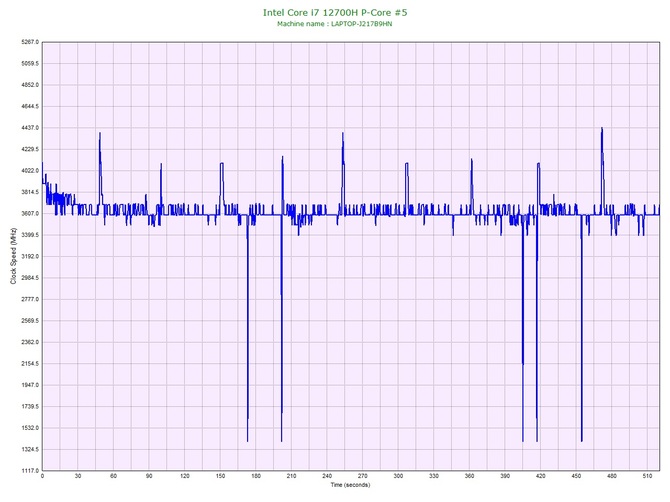Select the 4852.0 y-axis tick label

coord(30,85)
